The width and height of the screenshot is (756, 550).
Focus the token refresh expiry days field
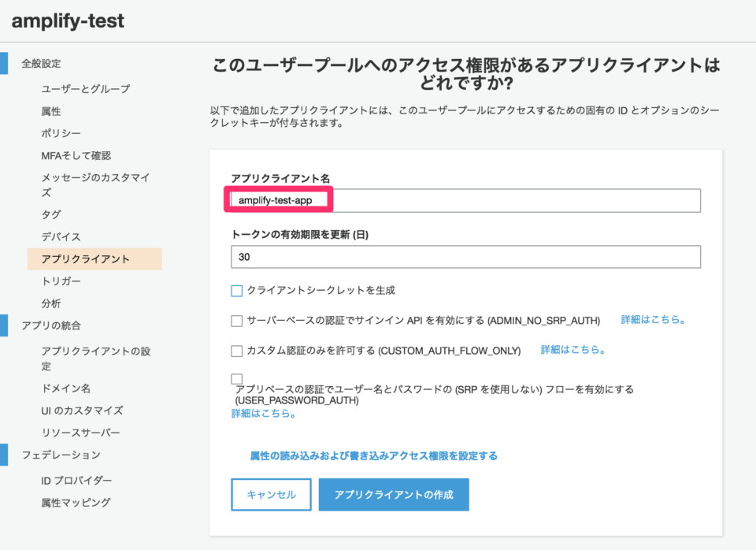click(465, 257)
